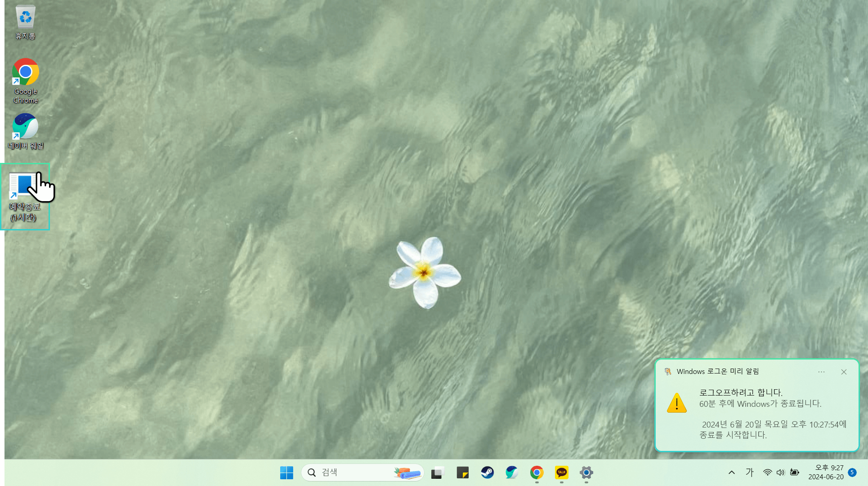The image size is (868, 486).
Task: Expand hidden system tray icons
Action: pos(732,472)
